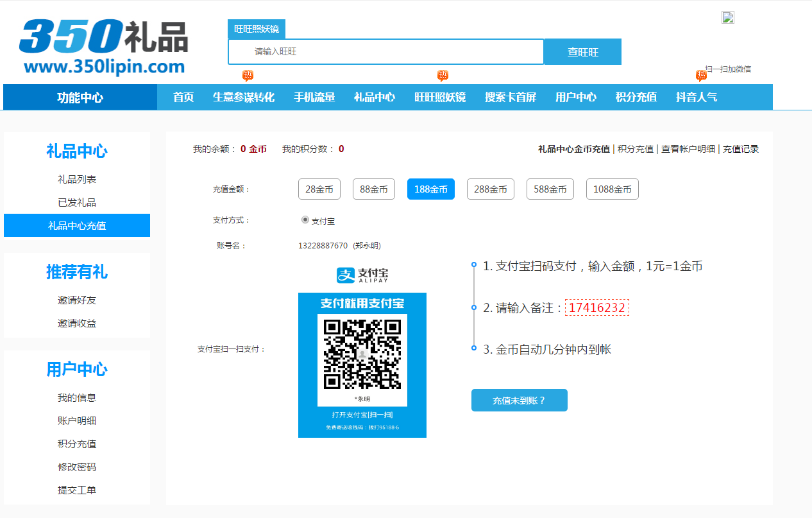
Task: Click the sidebar heading 推荐有礼
Action: 77,272
